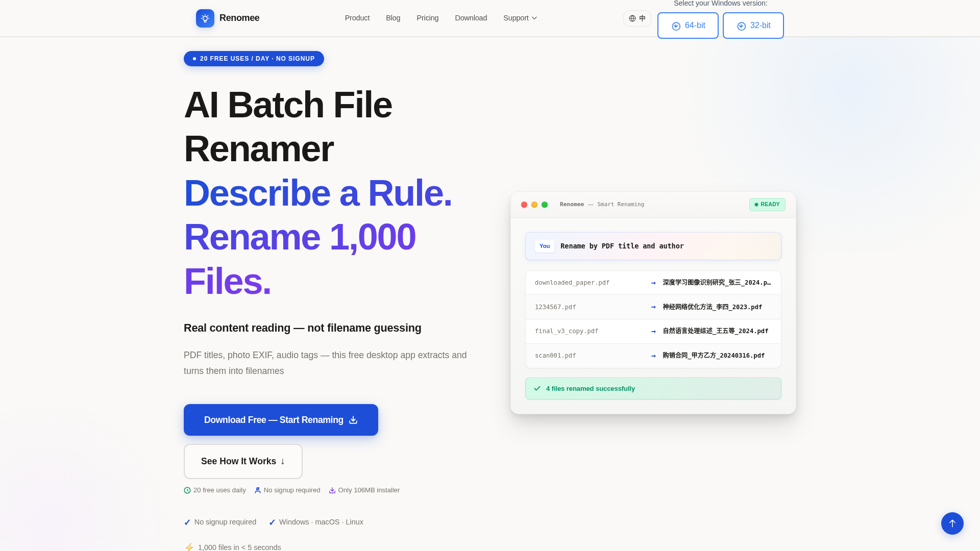Viewport: 980px width, 551px height.
Task: Click the scan001.pdf filename
Action: (x=555, y=356)
